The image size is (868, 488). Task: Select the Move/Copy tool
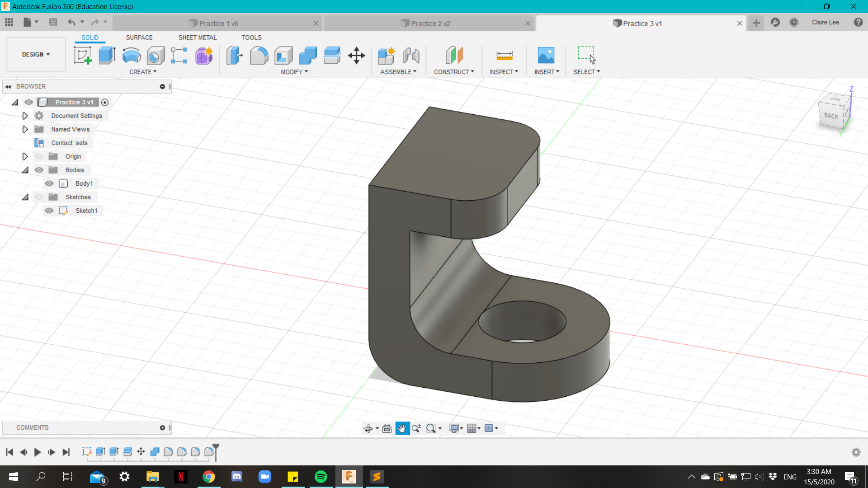(x=356, y=55)
